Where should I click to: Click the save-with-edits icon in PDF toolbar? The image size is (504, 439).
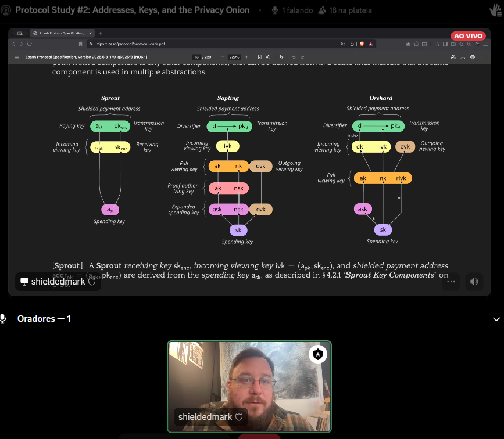click(x=453, y=57)
